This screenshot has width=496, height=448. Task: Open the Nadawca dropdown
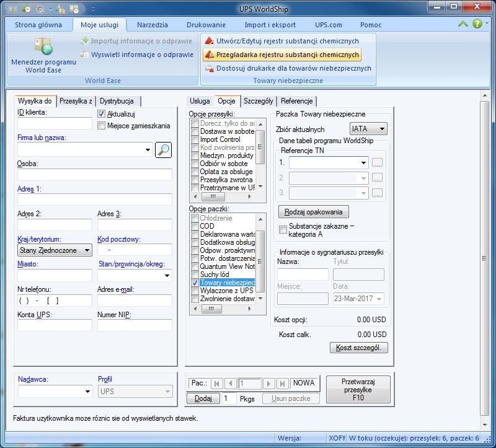(87, 392)
